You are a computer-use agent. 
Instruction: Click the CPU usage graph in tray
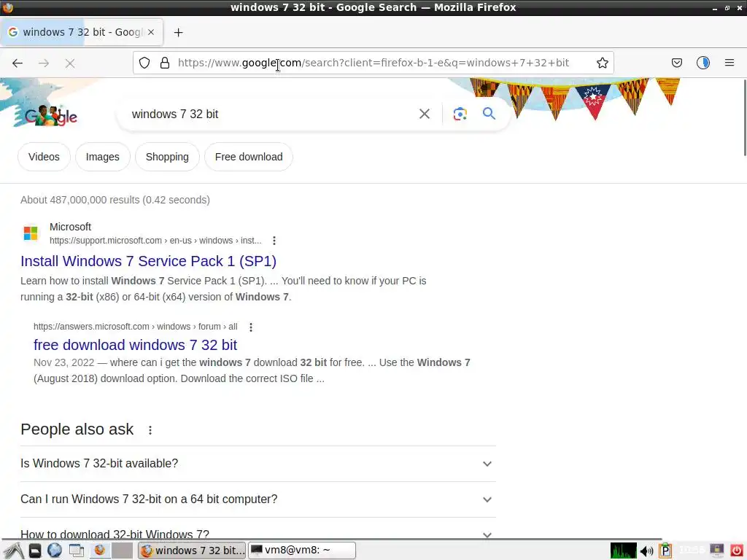click(x=623, y=551)
